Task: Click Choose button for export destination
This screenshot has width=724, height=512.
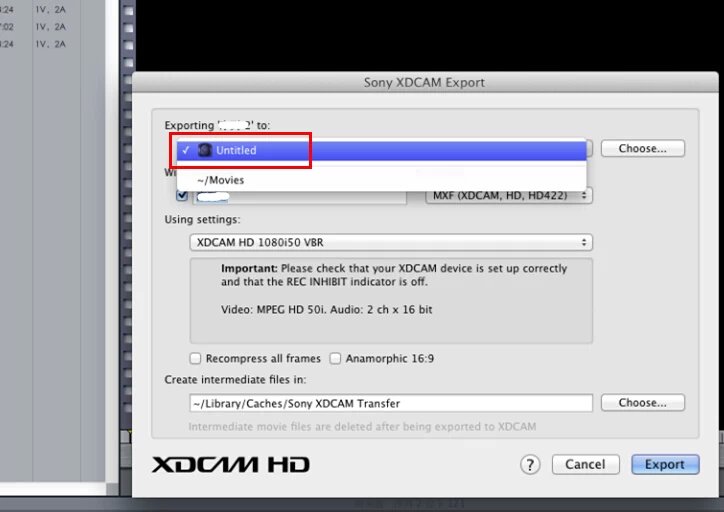Action: click(643, 148)
